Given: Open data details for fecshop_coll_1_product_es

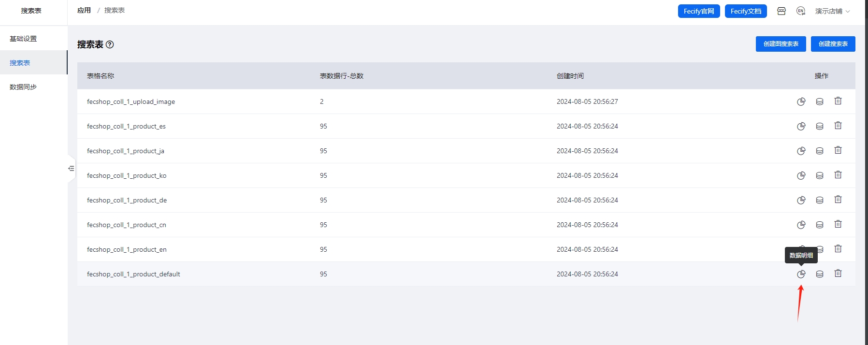Looking at the screenshot, I should 801,126.
